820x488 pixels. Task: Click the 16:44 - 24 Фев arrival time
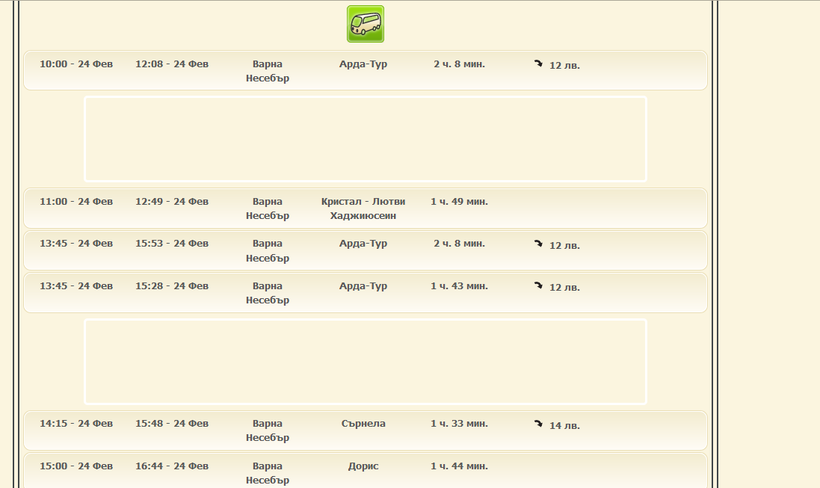(172, 466)
